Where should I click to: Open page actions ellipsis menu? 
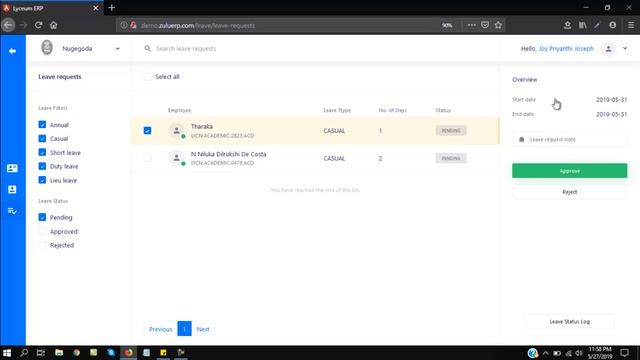(x=471, y=25)
